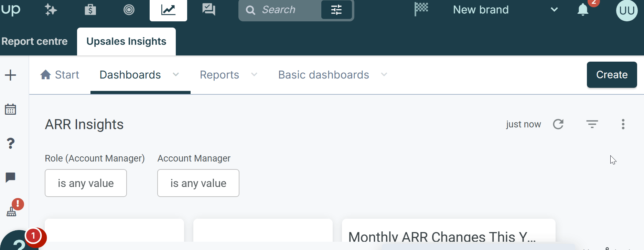Open the Basic dashboards tab

pos(324,75)
